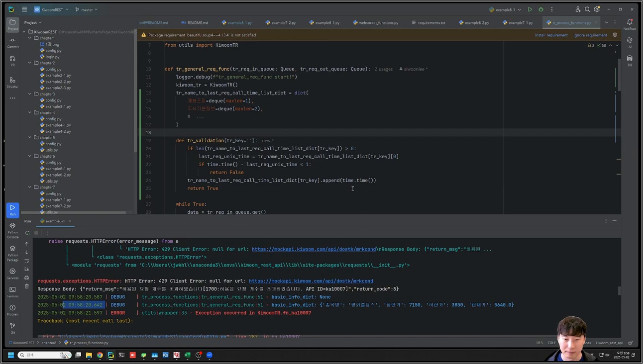
Task: Hide the Run tool window
Action: point(615,221)
